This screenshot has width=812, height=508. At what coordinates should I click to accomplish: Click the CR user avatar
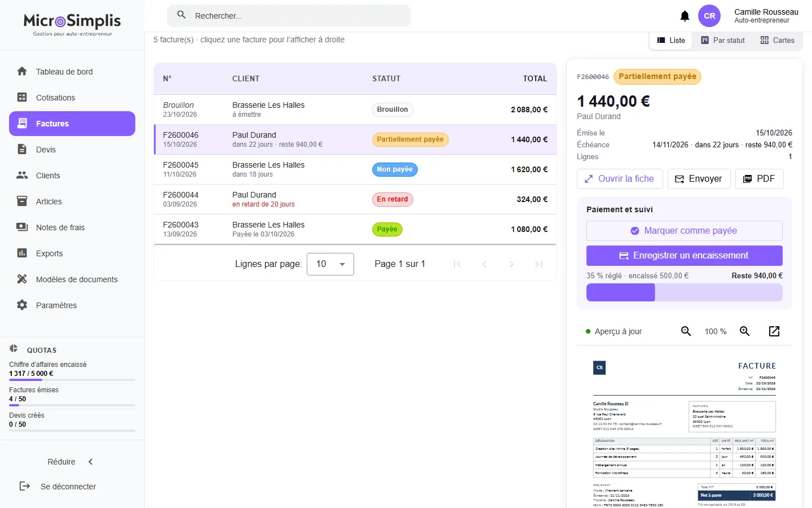pyautogui.click(x=709, y=16)
